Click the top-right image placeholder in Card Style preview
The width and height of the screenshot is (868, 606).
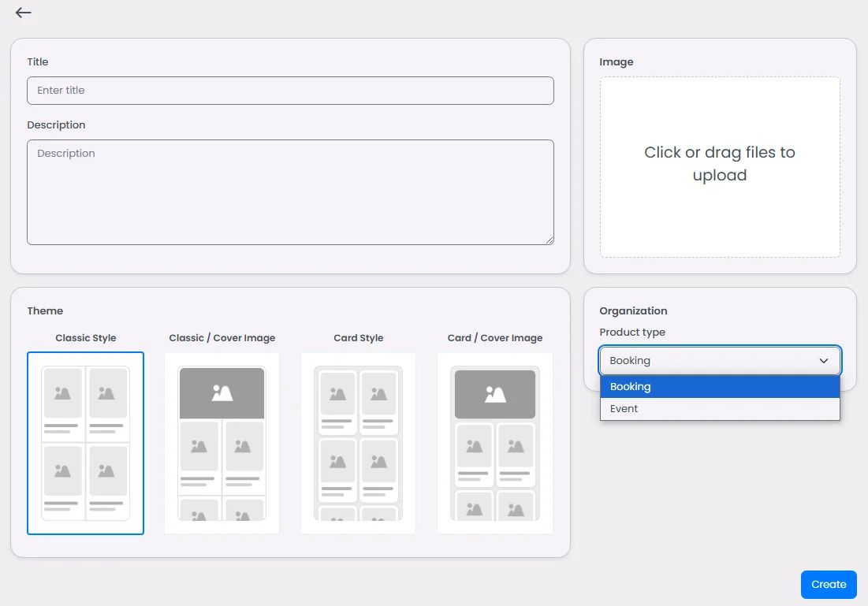pos(378,394)
